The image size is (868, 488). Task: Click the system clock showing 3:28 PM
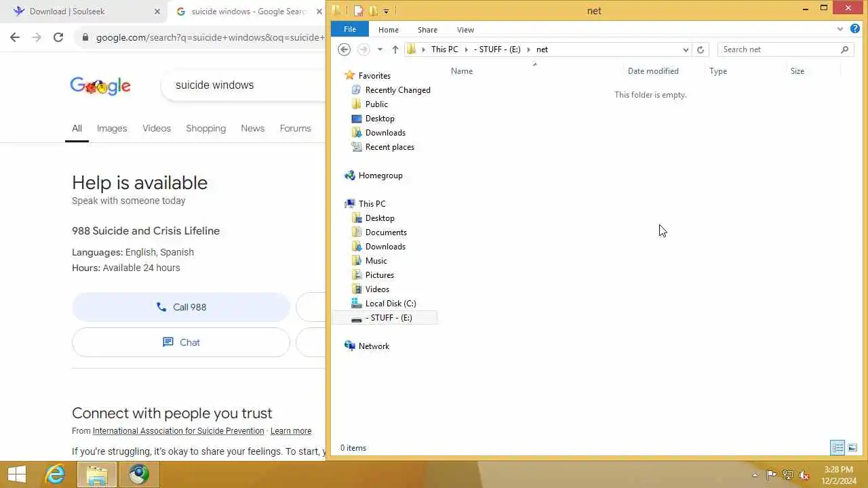[839, 474]
